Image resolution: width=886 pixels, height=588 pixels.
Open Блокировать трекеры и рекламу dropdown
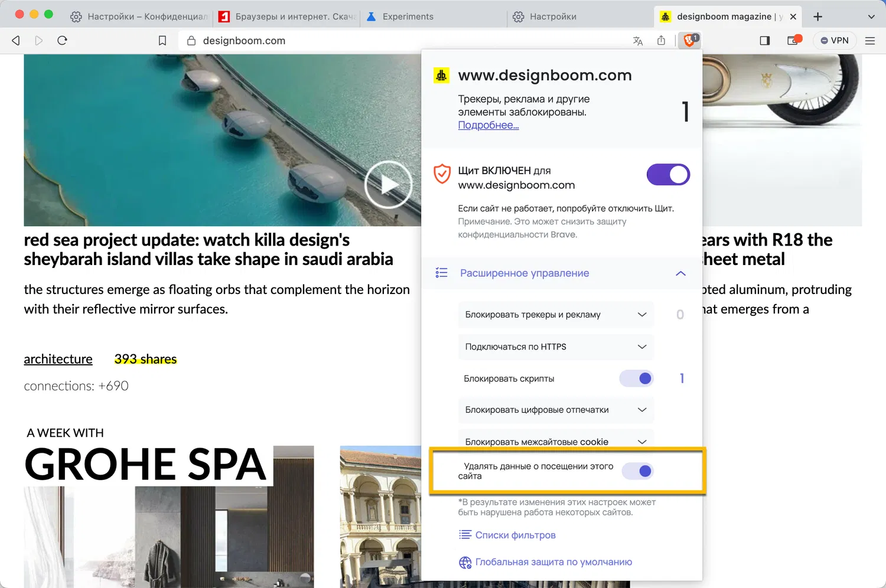point(556,315)
